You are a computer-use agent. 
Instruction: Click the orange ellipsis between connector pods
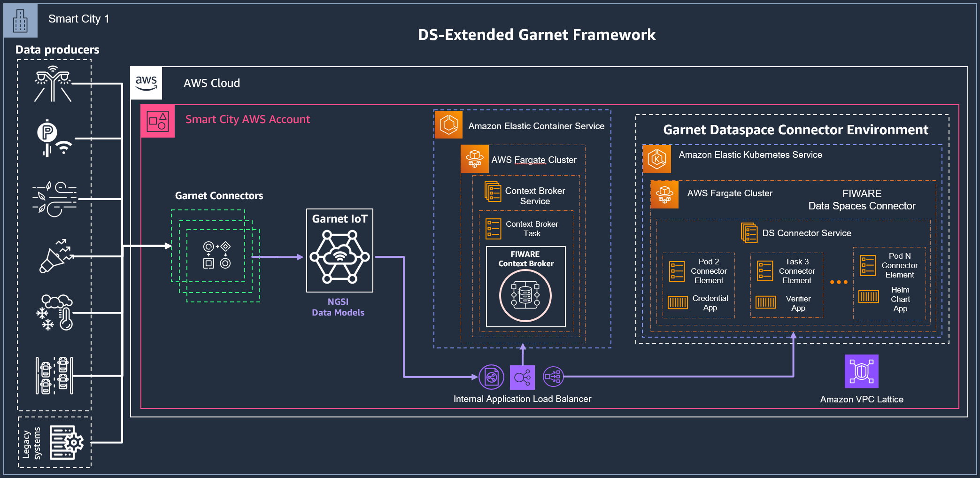click(839, 282)
